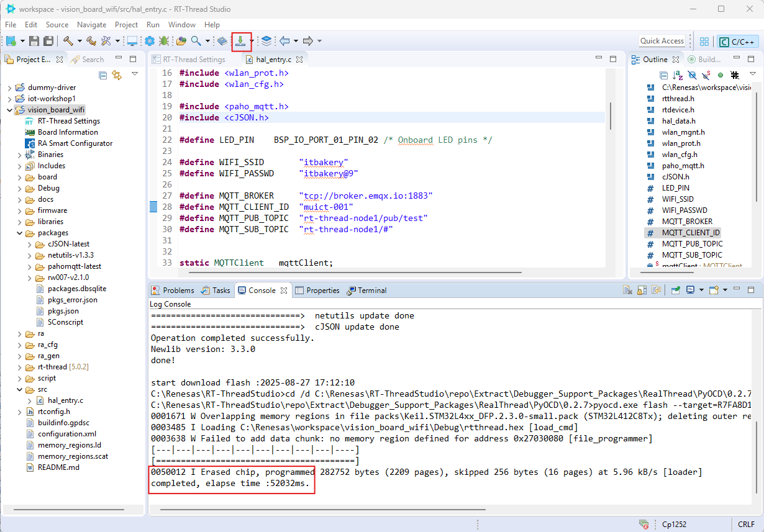The height and width of the screenshot is (532, 764).
Task: Click inside the Quick Access search field
Action: [x=662, y=41]
